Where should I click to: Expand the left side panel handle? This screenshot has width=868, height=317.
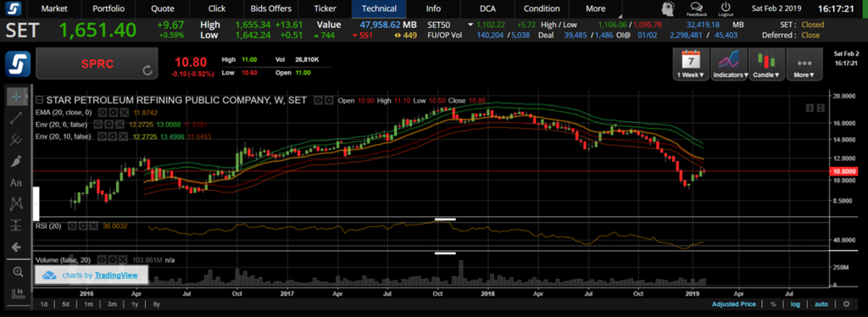tap(36, 204)
